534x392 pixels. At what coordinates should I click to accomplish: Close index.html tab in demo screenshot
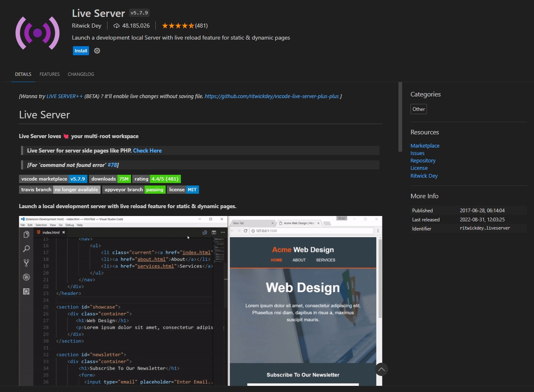(63, 232)
